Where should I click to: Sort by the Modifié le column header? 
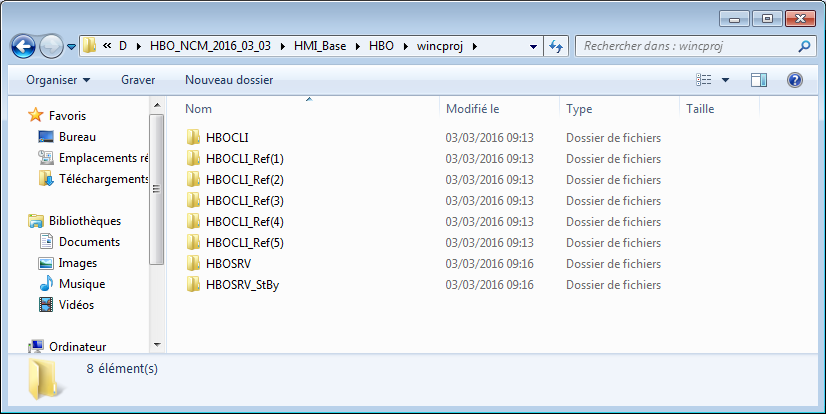tap(472, 108)
